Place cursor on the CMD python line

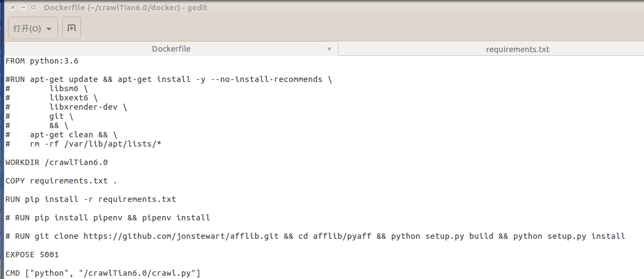pyautogui.click(x=103, y=273)
